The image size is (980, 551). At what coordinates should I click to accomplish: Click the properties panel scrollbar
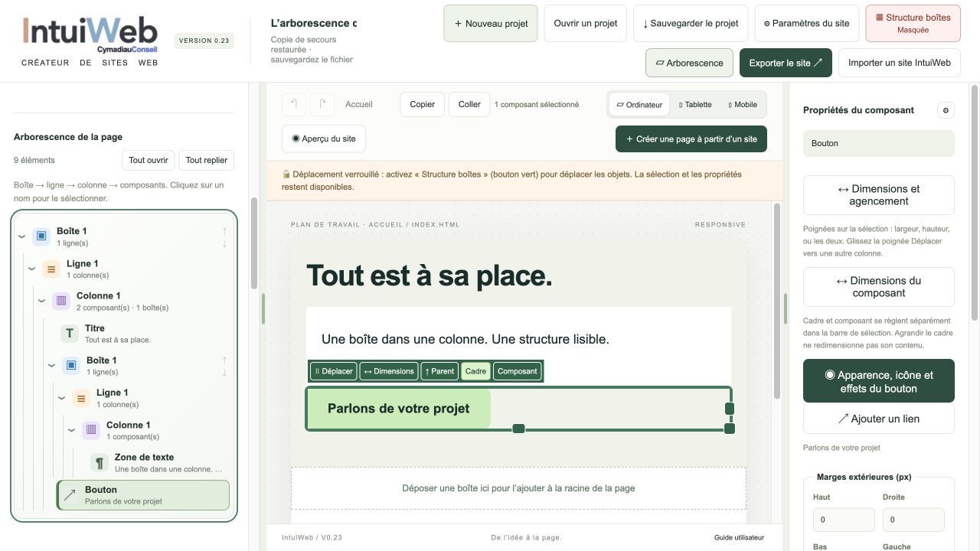975,202
